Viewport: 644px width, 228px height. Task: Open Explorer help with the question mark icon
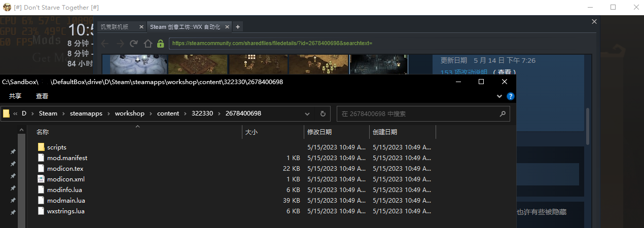click(x=511, y=96)
